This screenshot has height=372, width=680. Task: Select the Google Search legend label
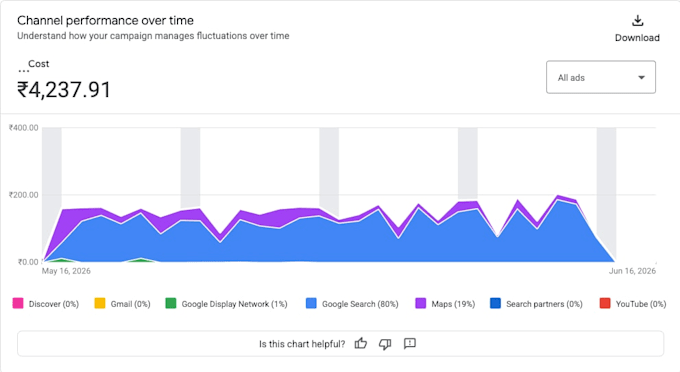pyautogui.click(x=360, y=304)
